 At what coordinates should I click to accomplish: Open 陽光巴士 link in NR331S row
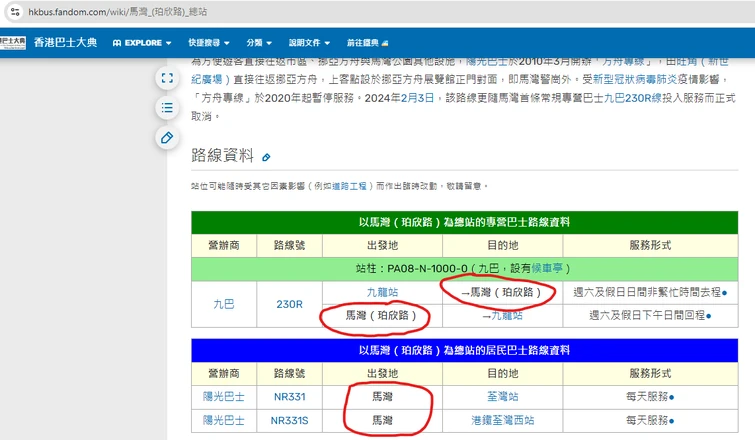pyautogui.click(x=224, y=420)
